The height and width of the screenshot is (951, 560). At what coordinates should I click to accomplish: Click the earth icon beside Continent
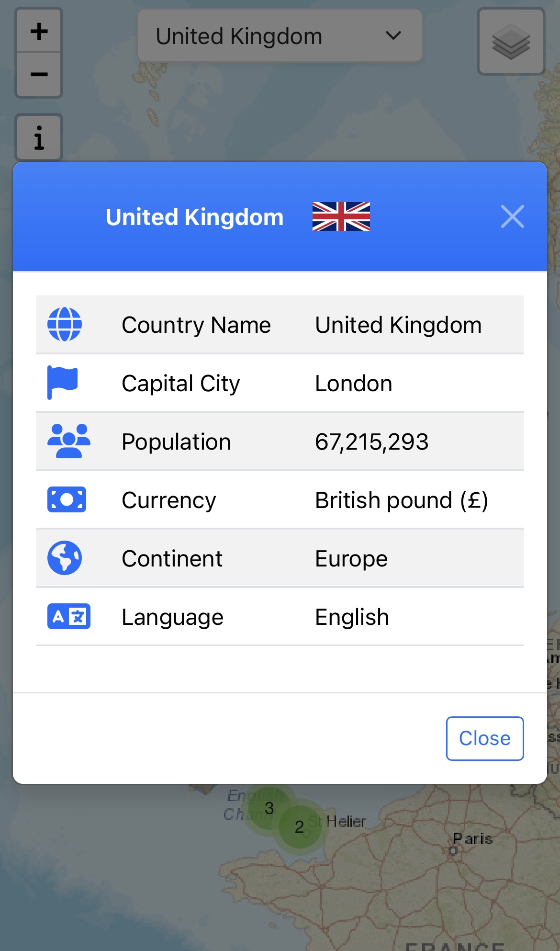[x=65, y=558]
